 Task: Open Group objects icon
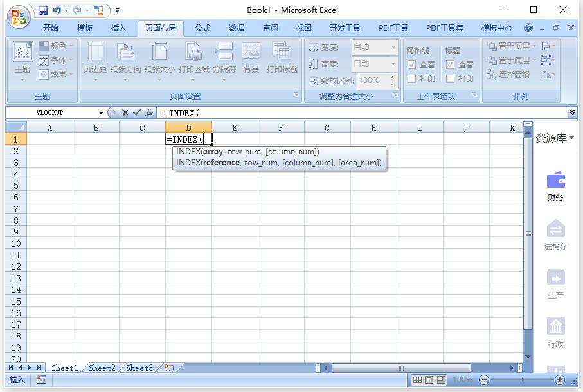click(548, 60)
